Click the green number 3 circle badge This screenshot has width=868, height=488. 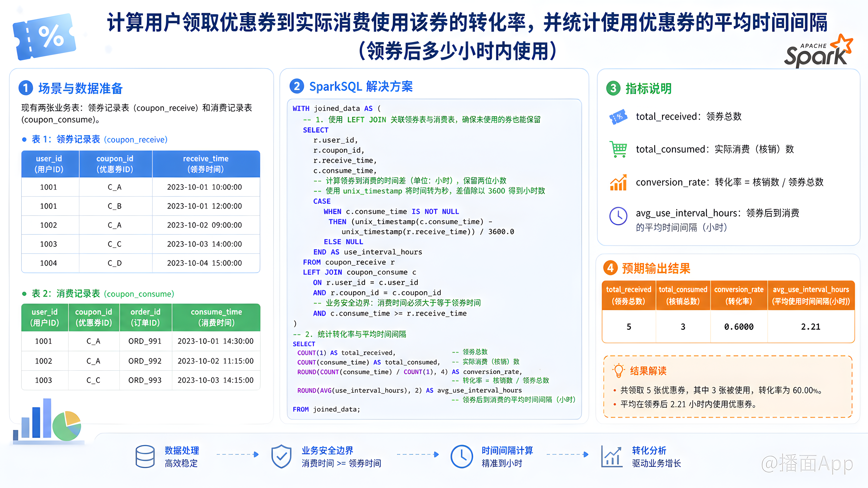[x=613, y=88]
